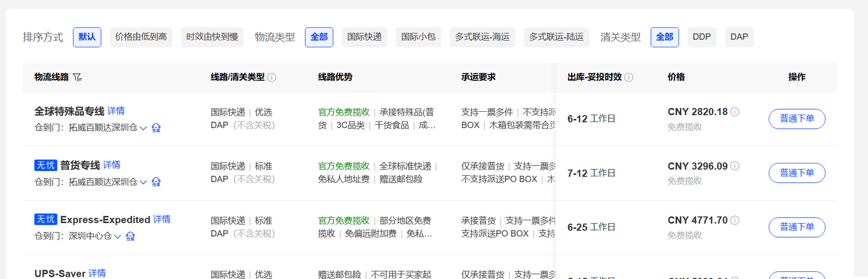Filter logistics type by 国际小包

click(418, 37)
